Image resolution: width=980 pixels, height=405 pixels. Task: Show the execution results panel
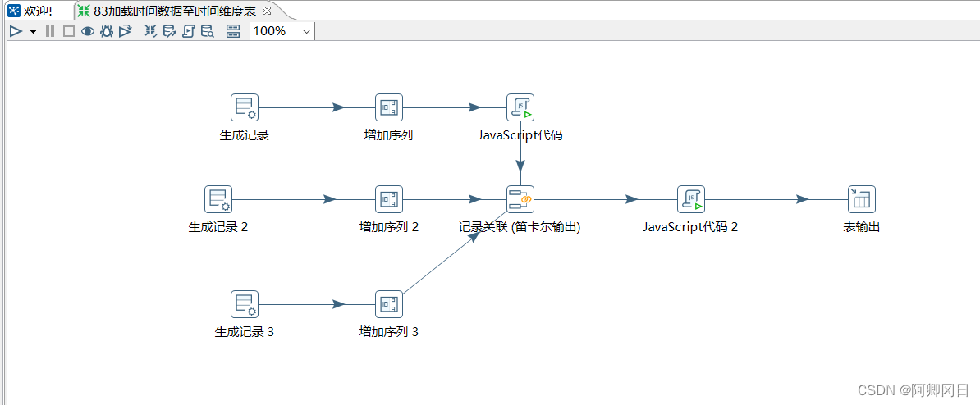point(233,31)
